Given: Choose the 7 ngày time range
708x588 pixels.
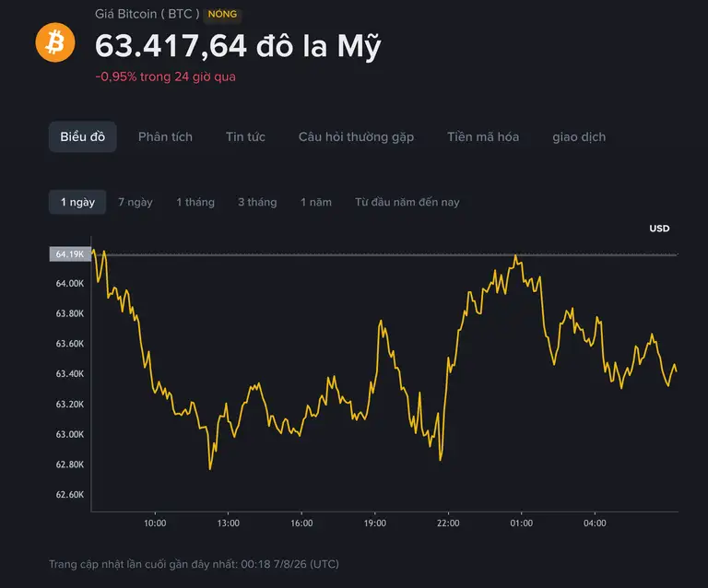Looking at the screenshot, I should tap(136, 202).
